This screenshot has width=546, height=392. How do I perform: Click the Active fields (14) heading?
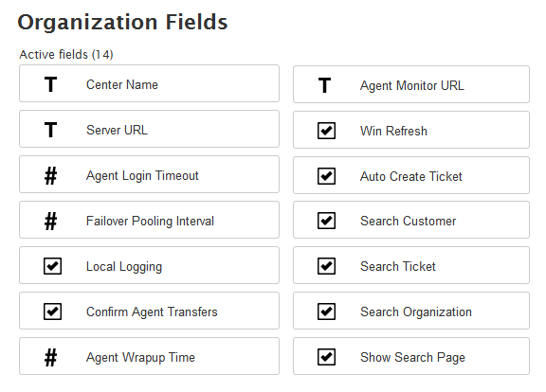(x=66, y=55)
